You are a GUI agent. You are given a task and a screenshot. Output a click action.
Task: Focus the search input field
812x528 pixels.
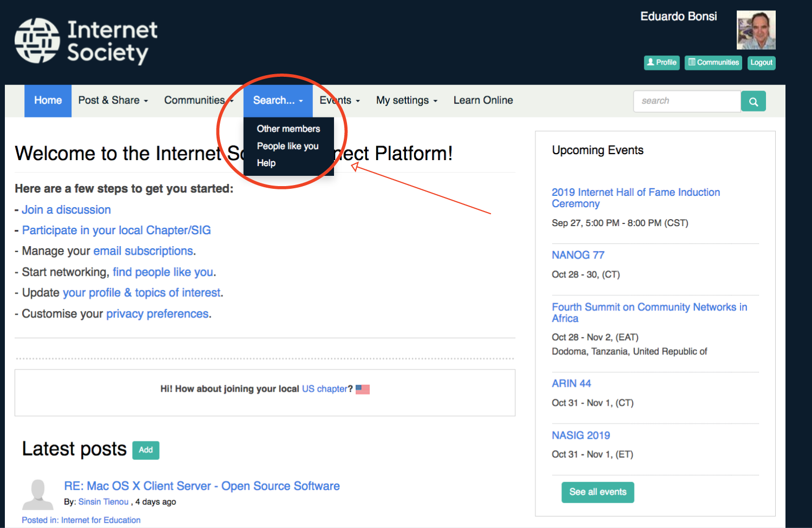pos(687,101)
